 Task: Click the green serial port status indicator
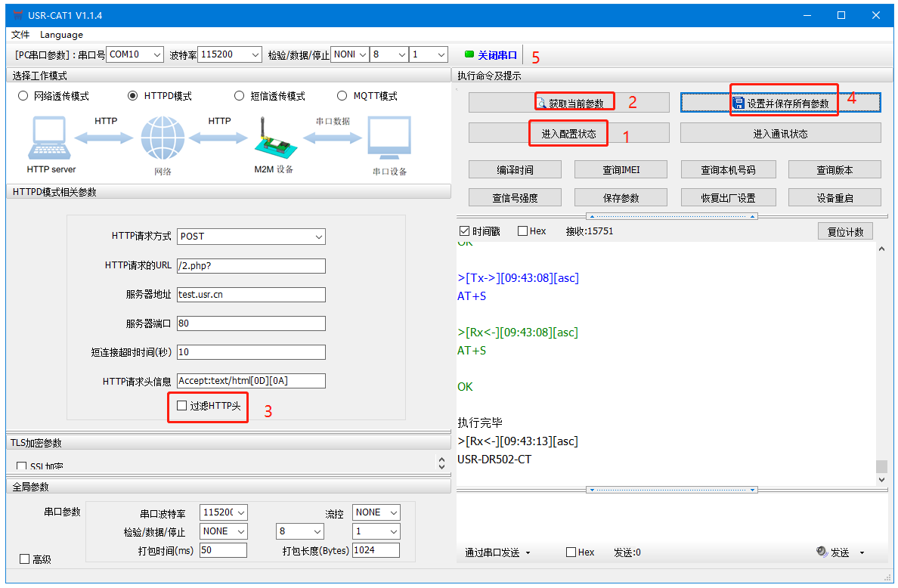coord(469,54)
